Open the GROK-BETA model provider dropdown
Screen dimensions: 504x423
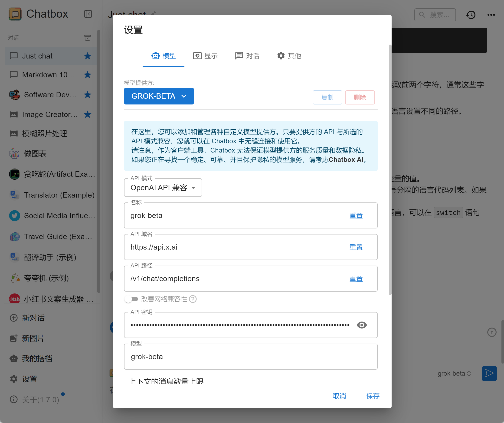tap(159, 96)
